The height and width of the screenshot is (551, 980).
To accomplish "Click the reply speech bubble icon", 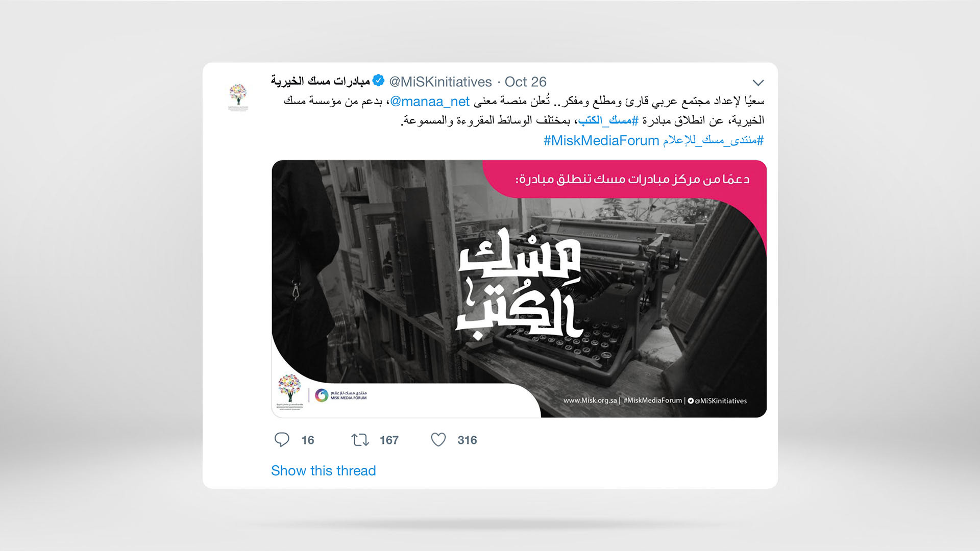I will pos(282,440).
